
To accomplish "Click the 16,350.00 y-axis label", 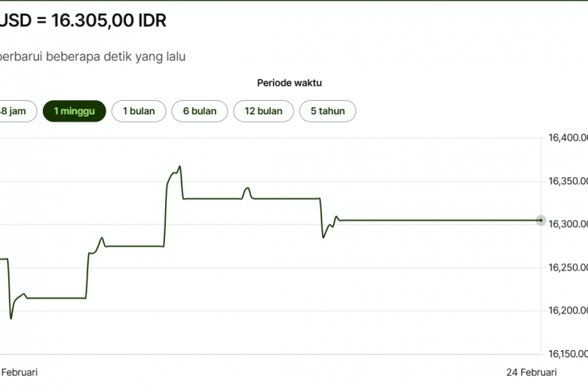I will tap(568, 182).
